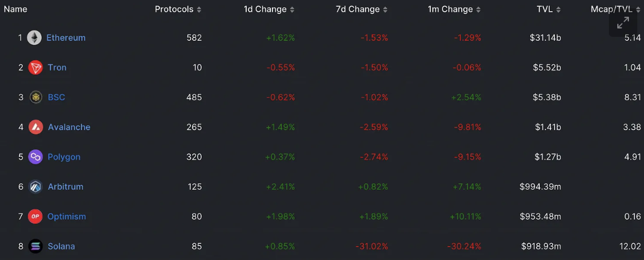Sort by the Protocols column arrows
The image size is (644, 260).
pyautogui.click(x=199, y=10)
